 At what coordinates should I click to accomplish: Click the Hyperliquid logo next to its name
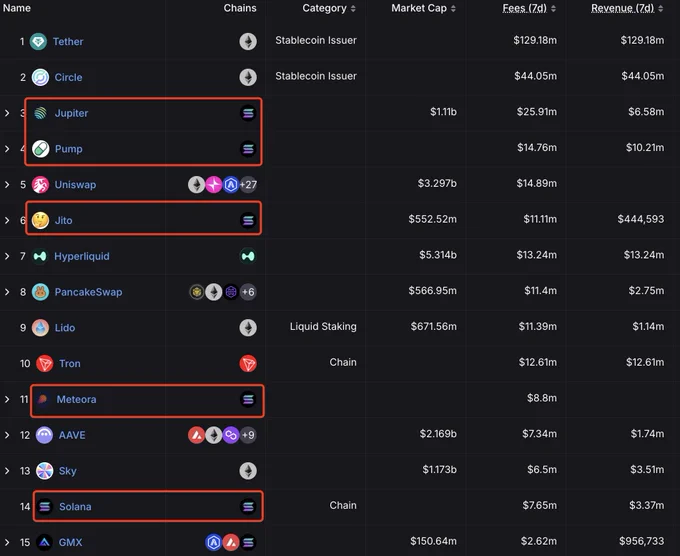[x=40, y=256]
